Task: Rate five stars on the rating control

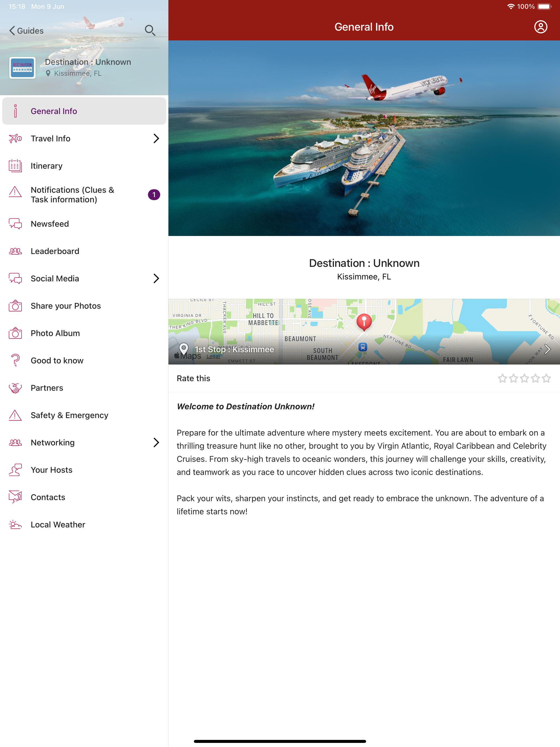Action: coord(547,379)
